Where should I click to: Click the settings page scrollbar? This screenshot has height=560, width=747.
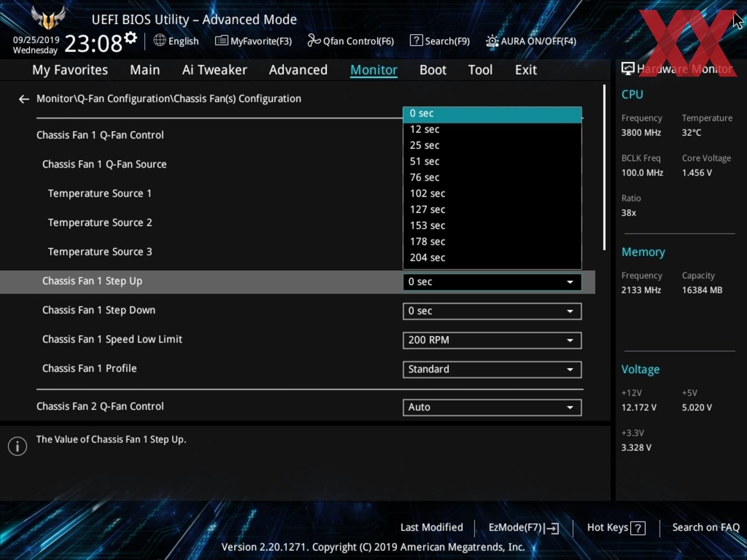(604, 167)
